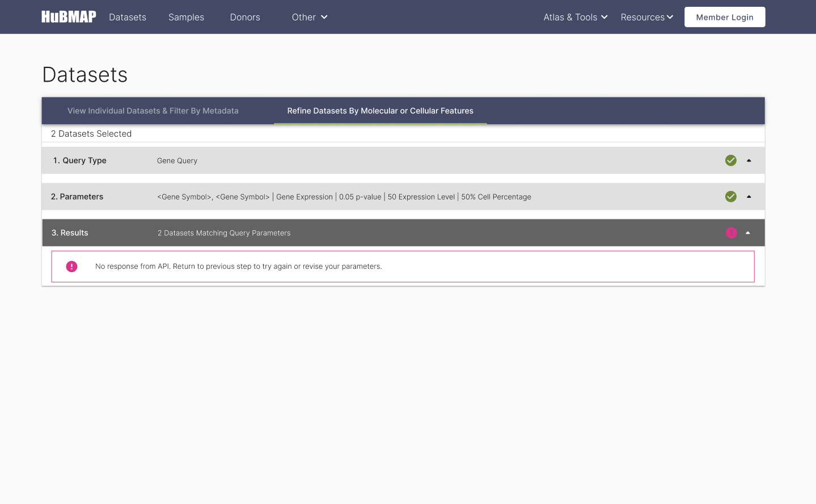Click the green checkmark on Query Type step
The height and width of the screenshot is (504, 816).
(730, 160)
